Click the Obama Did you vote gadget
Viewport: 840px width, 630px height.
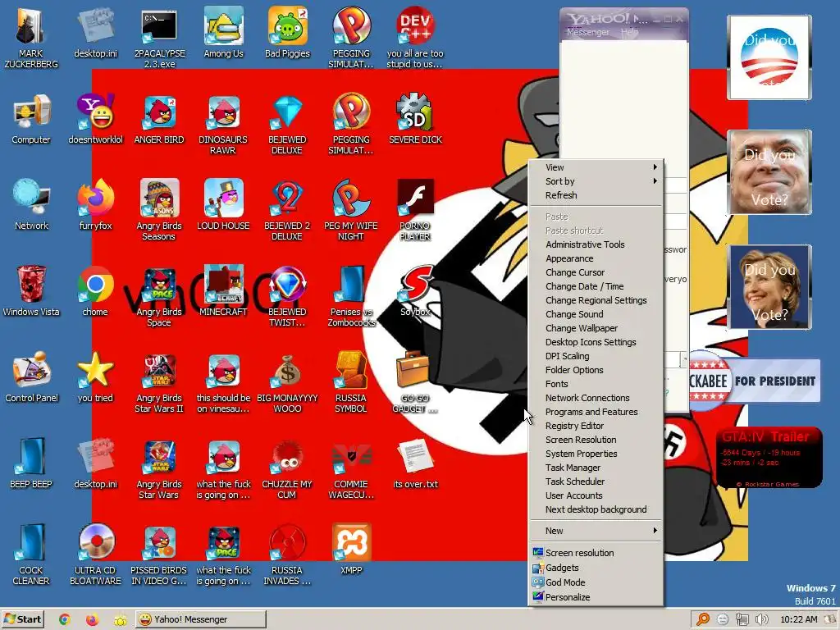(x=769, y=57)
